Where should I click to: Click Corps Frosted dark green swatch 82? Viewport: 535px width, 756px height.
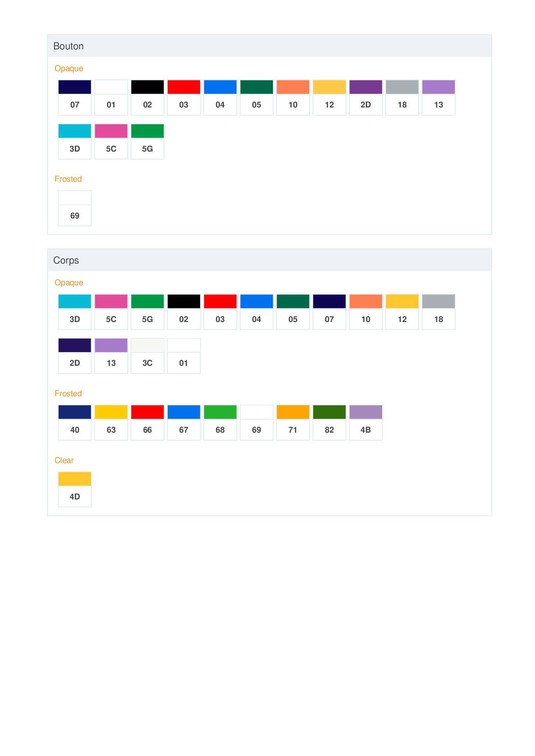(329, 422)
